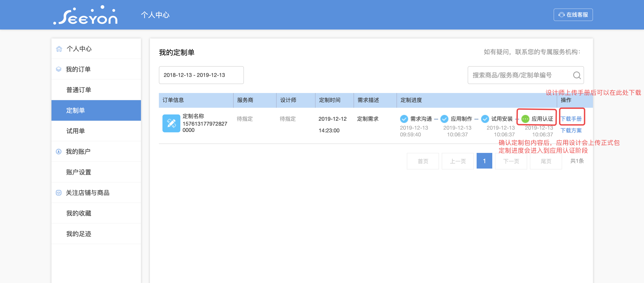Open 个人中心 in the sidebar

[96, 49]
